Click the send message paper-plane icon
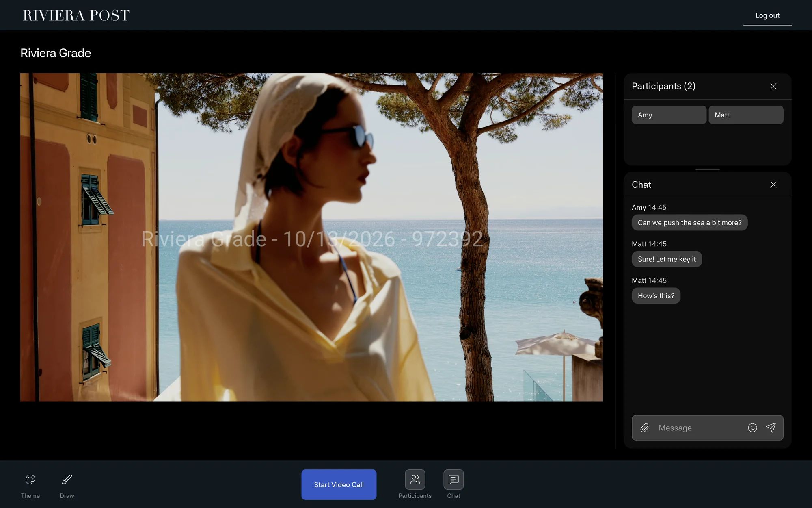This screenshot has width=812, height=508. pos(771,428)
